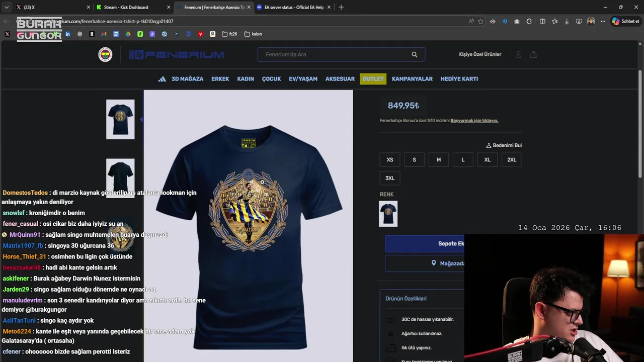Open the shopping bag cart icon

coord(533,54)
